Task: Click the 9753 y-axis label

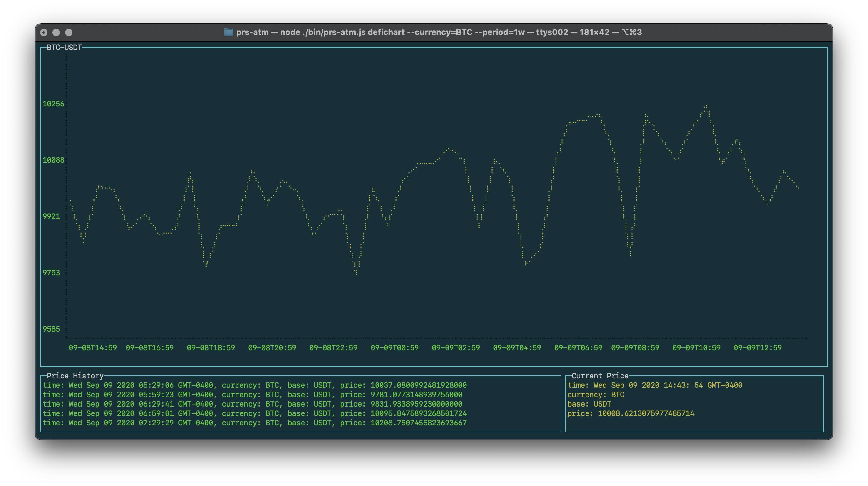Action: coord(51,272)
